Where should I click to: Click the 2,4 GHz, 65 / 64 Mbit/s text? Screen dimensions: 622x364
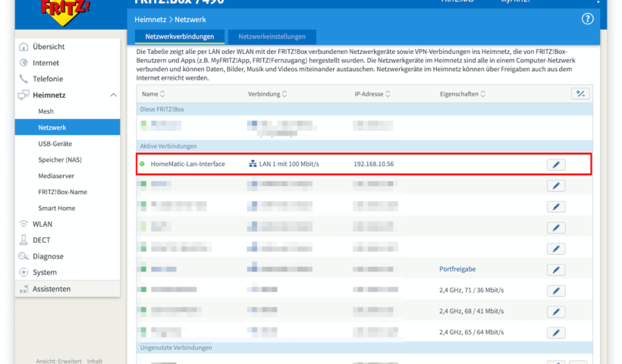(471, 332)
